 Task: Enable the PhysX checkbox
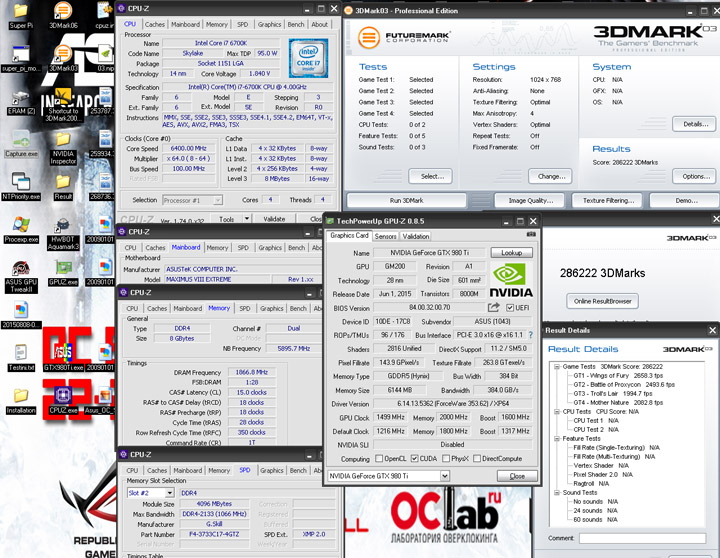pyautogui.click(x=446, y=458)
